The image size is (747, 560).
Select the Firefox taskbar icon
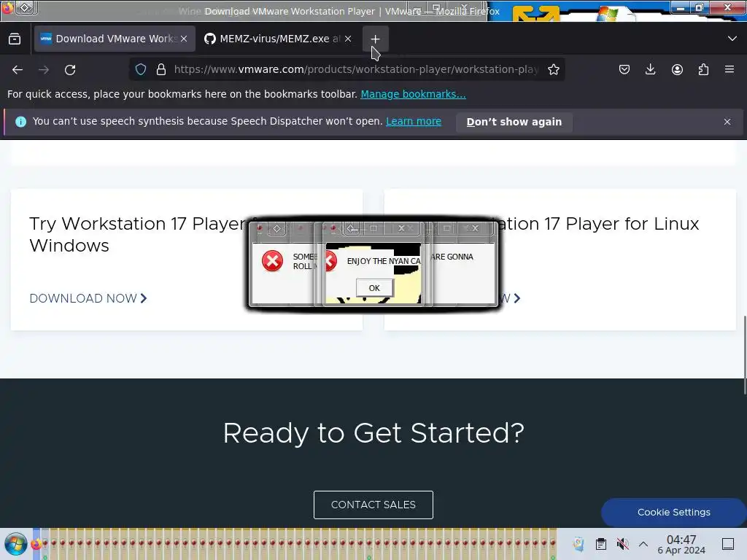point(36,544)
